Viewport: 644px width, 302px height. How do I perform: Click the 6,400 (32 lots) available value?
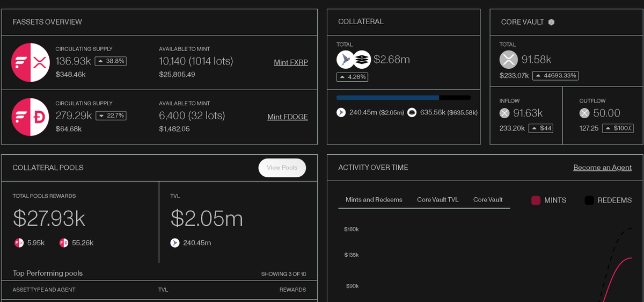pos(192,116)
